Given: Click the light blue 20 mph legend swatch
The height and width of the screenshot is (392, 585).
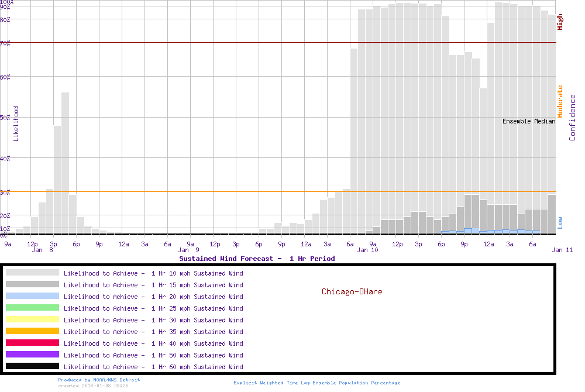Looking at the screenshot, I should (32, 296).
